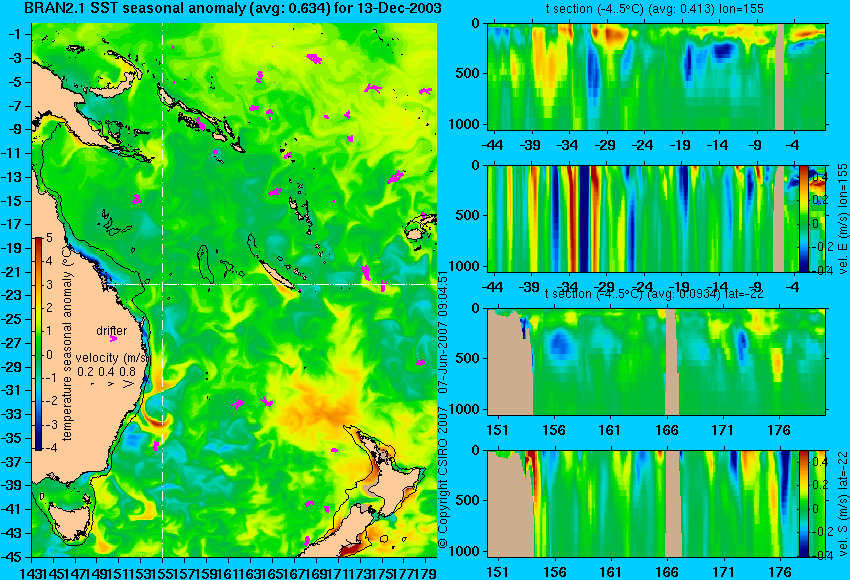Click the '5' tick on the temperature color bar

click(x=49, y=237)
